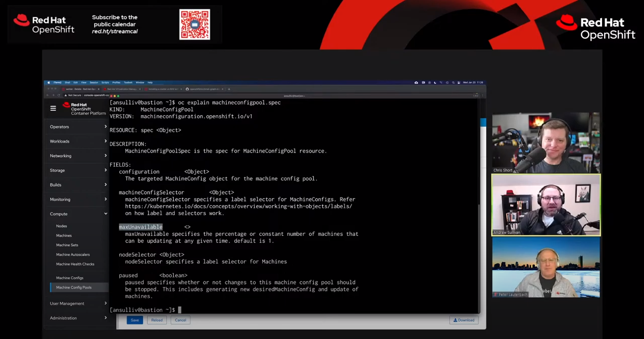The width and height of the screenshot is (644, 339).
Task: Expand the Workloads navigation section
Action: pos(78,141)
